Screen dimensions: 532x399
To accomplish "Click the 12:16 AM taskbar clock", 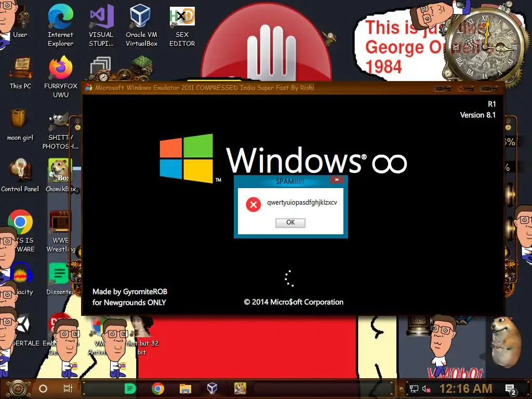I will pyautogui.click(x=465, y=389).
